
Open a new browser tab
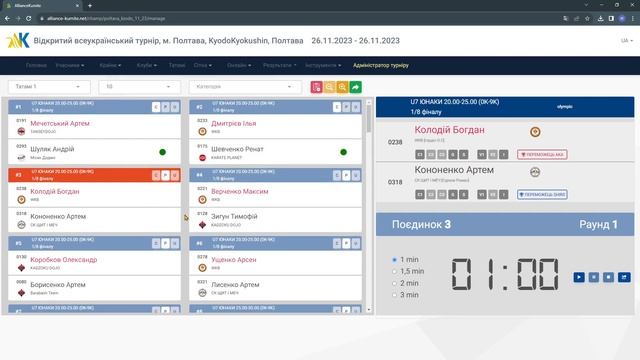tap(90, 6)
